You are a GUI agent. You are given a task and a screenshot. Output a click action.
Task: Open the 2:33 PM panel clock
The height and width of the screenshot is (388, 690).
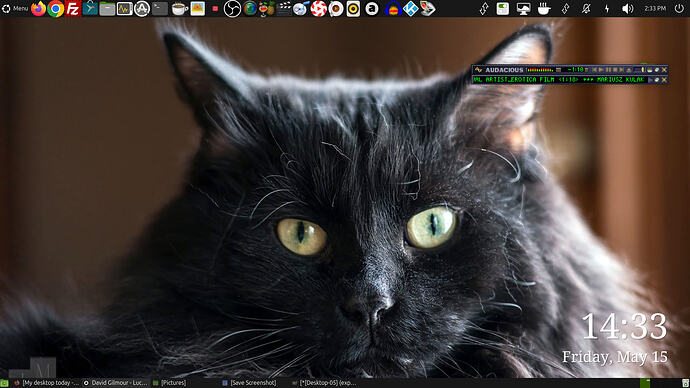pos(655,8)
